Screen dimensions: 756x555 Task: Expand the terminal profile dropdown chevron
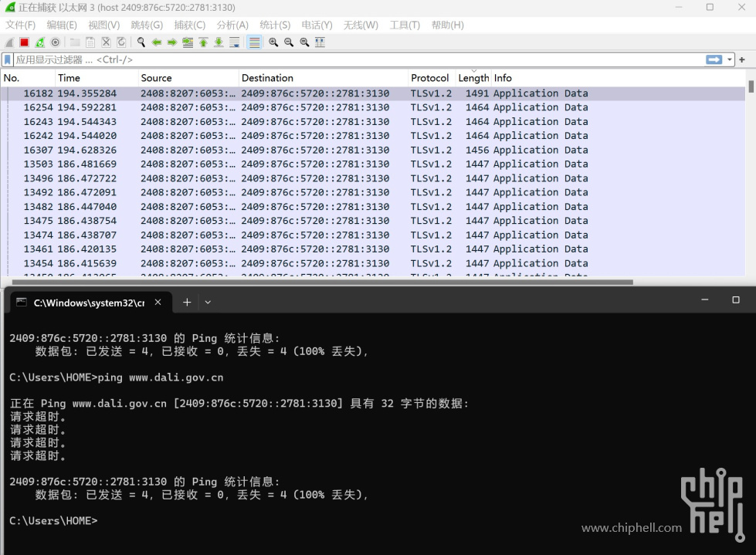pyautogui.click(x=208, y=302)
